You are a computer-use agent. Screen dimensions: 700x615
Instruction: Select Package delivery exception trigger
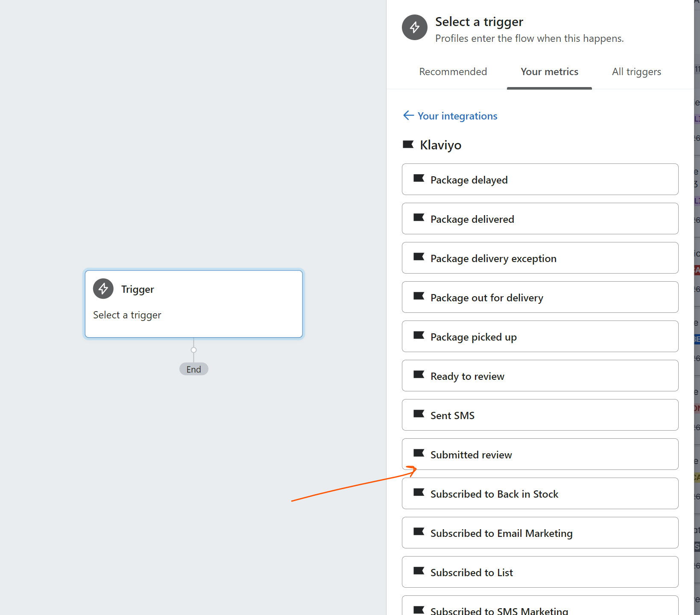click(540, 258)
